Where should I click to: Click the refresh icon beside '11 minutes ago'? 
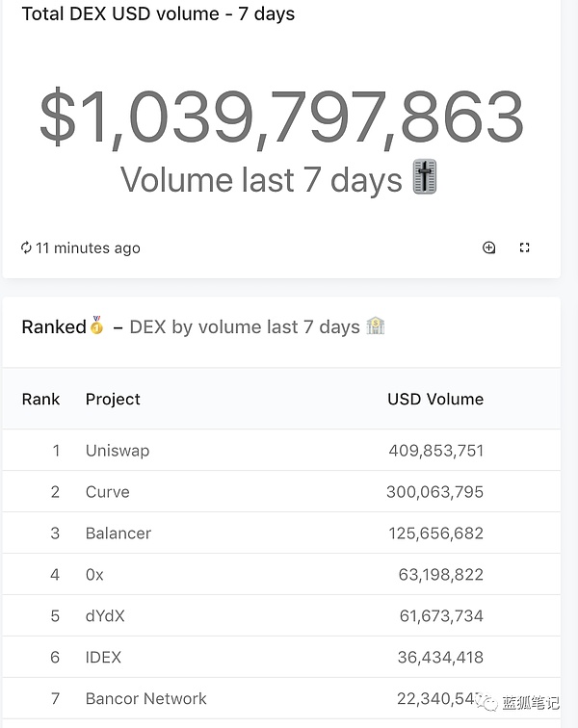pos(26,248)
